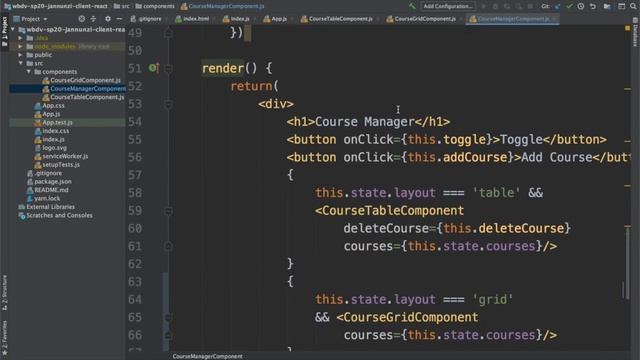Click the src breadcrumb in navigation bar
This screenshot has height=360, width=640.
(x=122, y=6)
